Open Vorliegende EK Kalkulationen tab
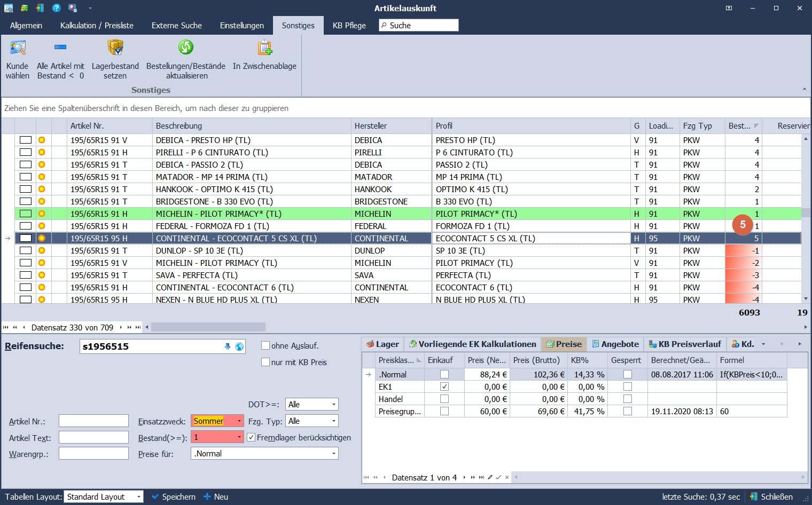Image resolution: width=812 pixels, height=505 pixels. point(472,344)
